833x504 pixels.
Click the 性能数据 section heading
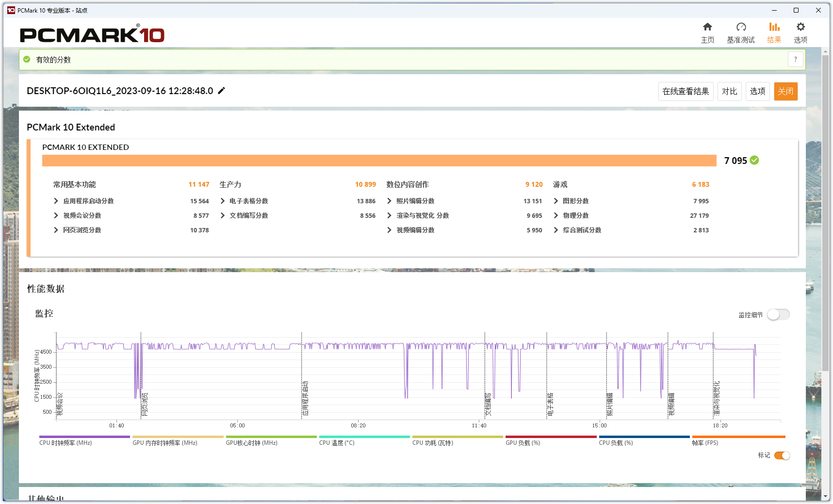(x=46, y=289)
